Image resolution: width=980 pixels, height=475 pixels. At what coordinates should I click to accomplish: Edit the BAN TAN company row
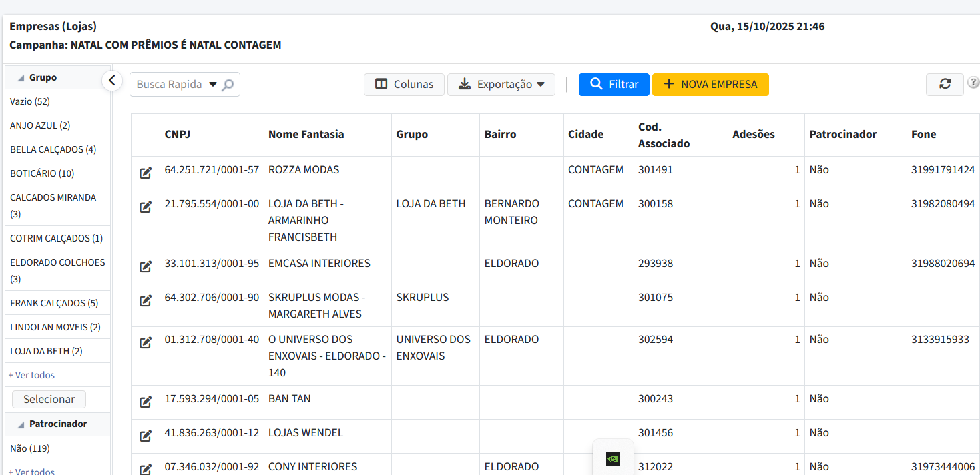coord(146,402)
